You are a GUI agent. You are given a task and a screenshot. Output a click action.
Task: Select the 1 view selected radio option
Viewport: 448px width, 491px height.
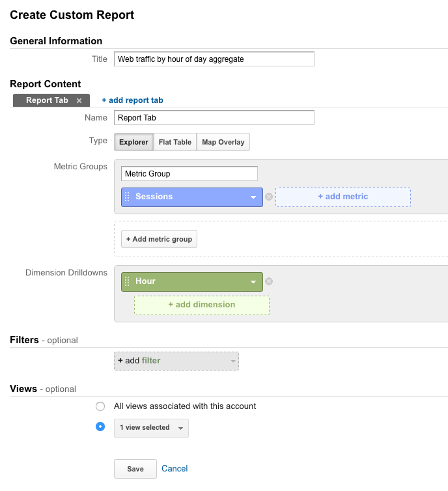(100, 427)
